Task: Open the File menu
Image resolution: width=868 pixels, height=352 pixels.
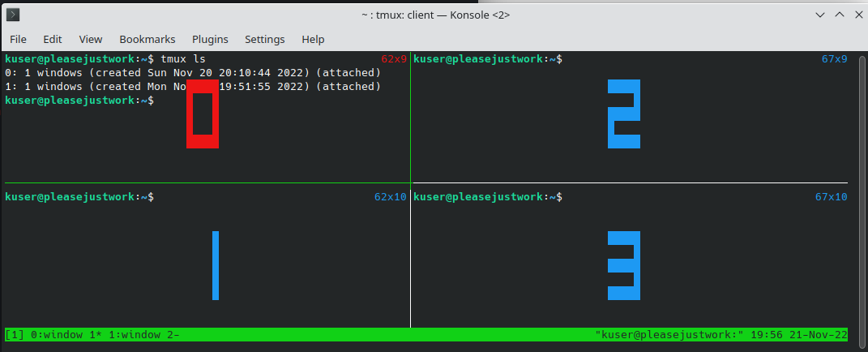Action: tap(18, 39)
